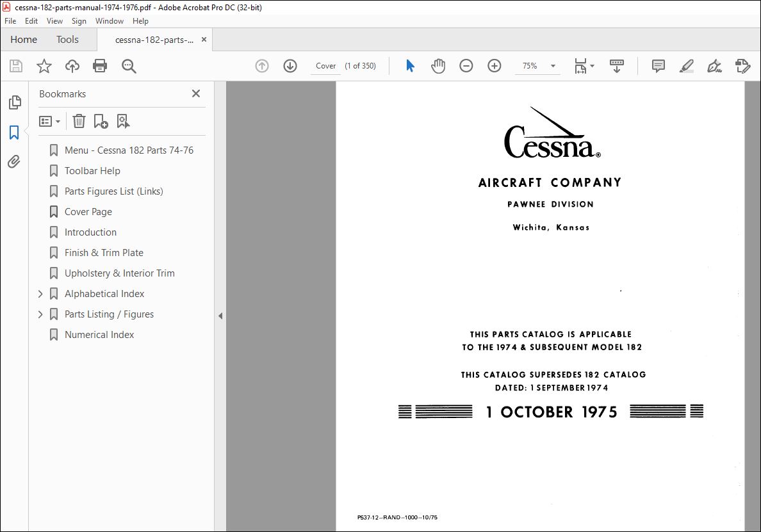Open the File menu
Image resolution: width=761 pixels, height=532 pixels.
click(x=10, y=21)
